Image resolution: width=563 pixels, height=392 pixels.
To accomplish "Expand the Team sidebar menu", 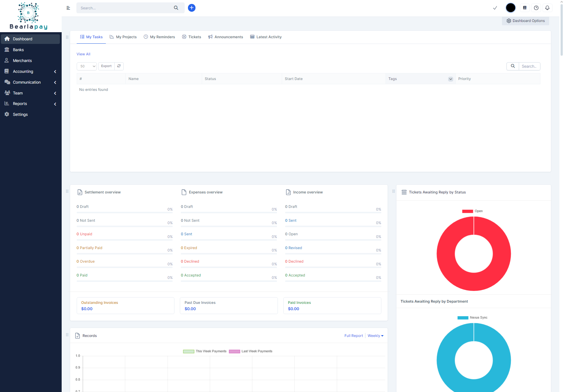I will point(30,93).
